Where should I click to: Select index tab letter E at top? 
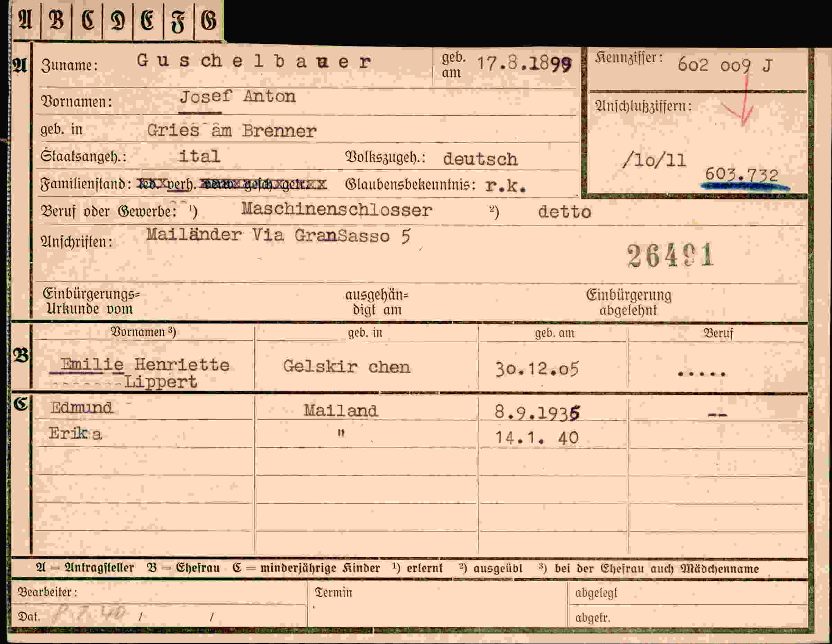tap(148, 19)
